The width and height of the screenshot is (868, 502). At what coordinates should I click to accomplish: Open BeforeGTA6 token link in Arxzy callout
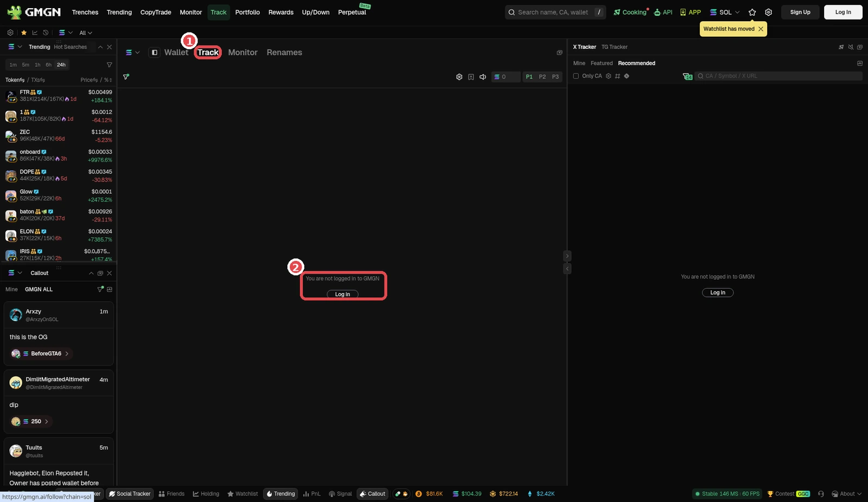click(x=42, y=354)
